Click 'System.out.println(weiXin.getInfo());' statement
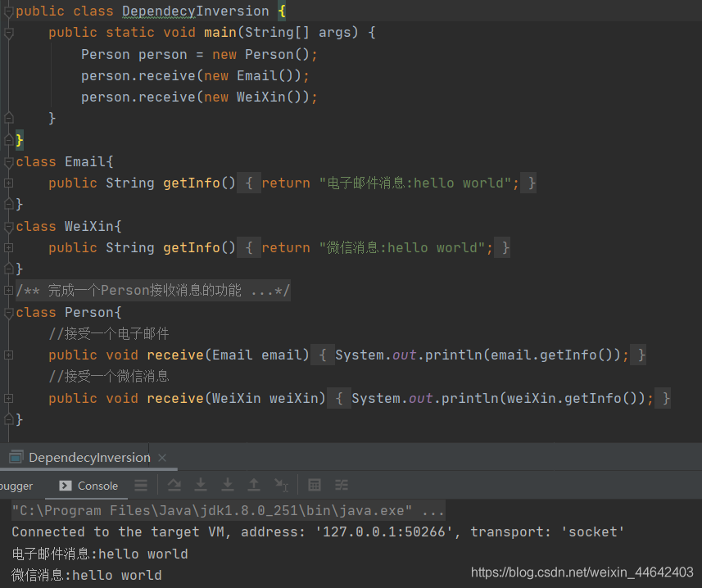 503,398
